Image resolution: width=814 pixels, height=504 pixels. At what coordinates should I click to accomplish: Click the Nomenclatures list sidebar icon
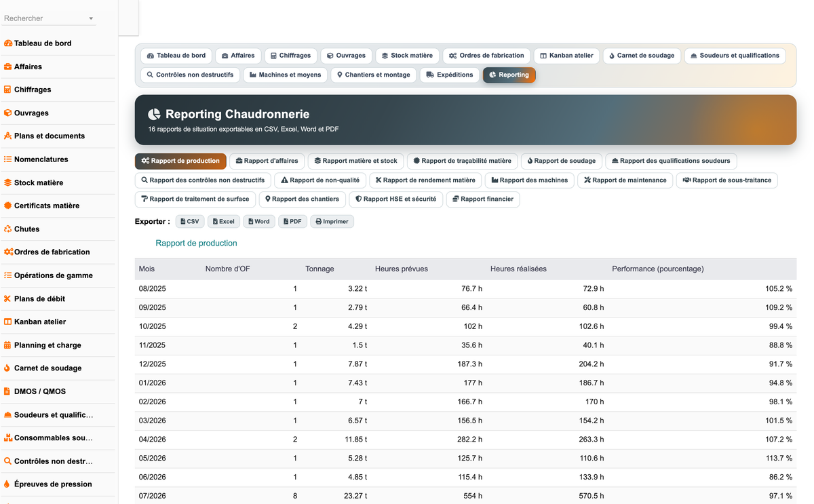tap(8, 159)
